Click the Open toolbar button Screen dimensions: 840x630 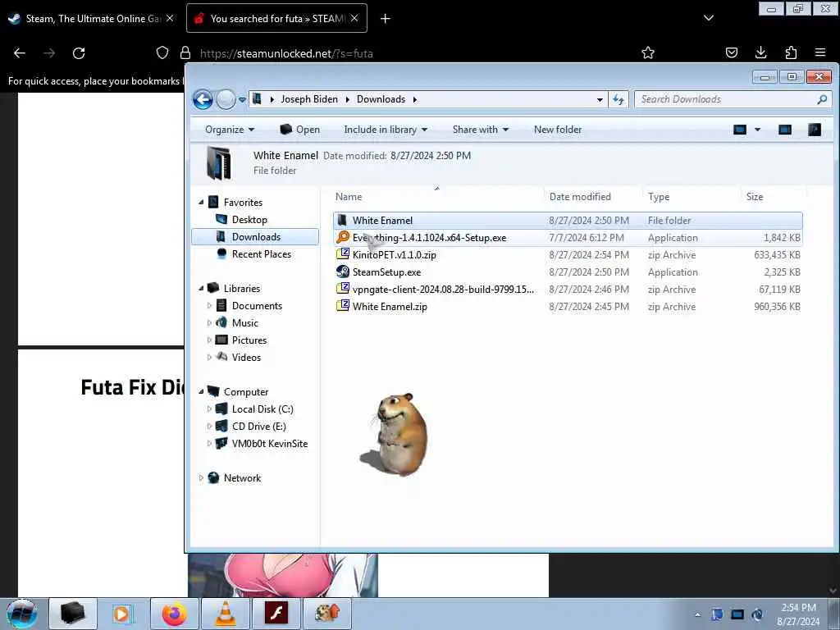point(300,130)
